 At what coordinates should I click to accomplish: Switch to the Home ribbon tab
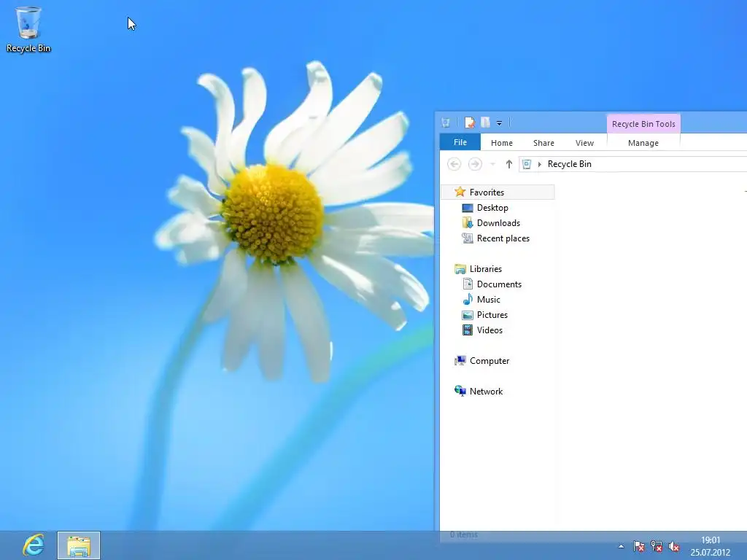point(502,143)
